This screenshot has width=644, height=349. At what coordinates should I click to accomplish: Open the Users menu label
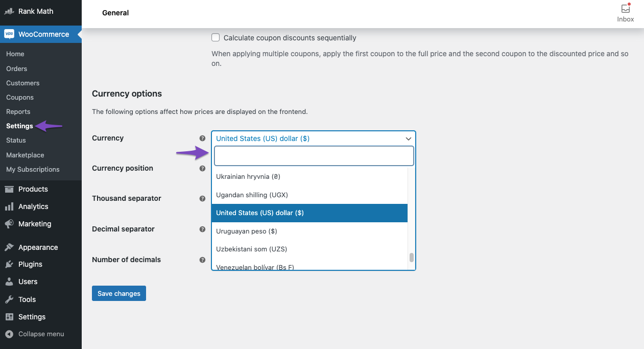click(x=28, y=282)
